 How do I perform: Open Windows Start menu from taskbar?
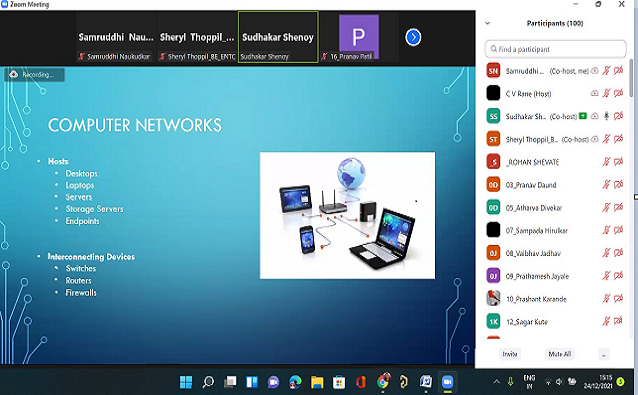[186, 382]
